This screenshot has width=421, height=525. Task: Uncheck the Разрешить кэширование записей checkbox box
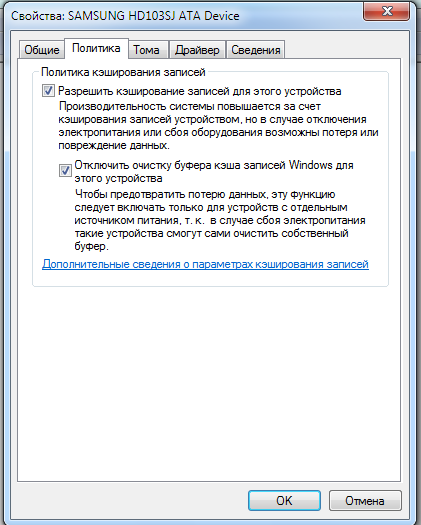48,90
